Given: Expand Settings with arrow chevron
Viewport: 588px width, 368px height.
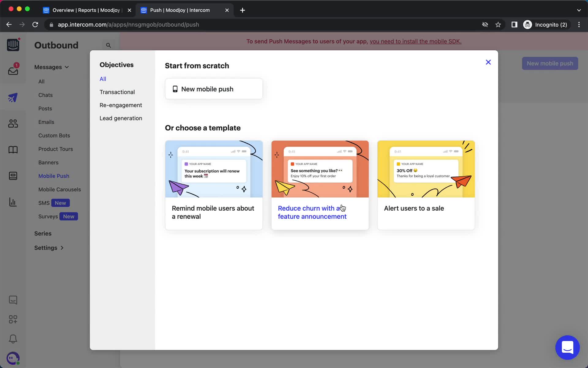Looking at the screenshot, I should [x=49, y=248].
